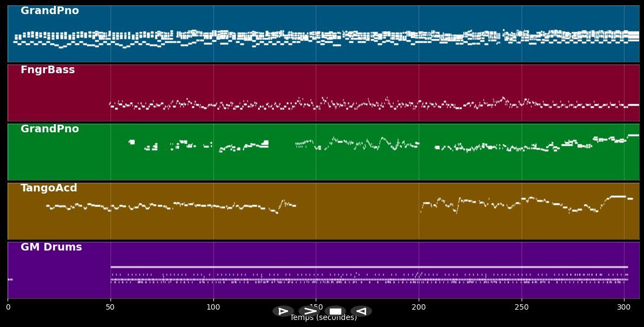Click the right-pointing triangle play button
The image size is (644, 327).
click(283, 311)
